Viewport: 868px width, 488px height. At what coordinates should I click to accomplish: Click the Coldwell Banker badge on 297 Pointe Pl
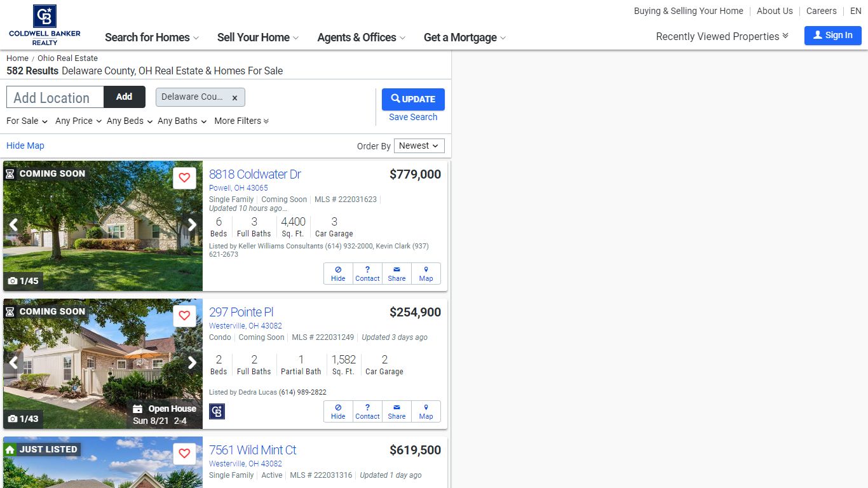pos(217,412)
